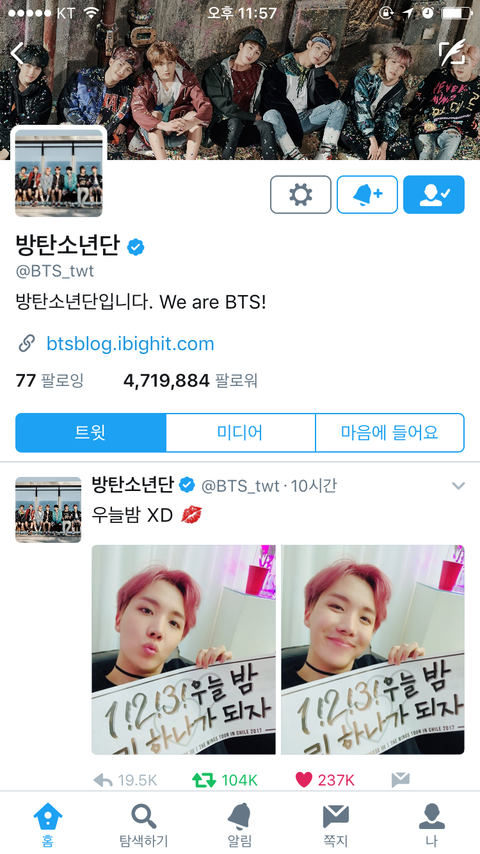Toggle the following status button
The image size is (480, 854).
tap(434, 194)
